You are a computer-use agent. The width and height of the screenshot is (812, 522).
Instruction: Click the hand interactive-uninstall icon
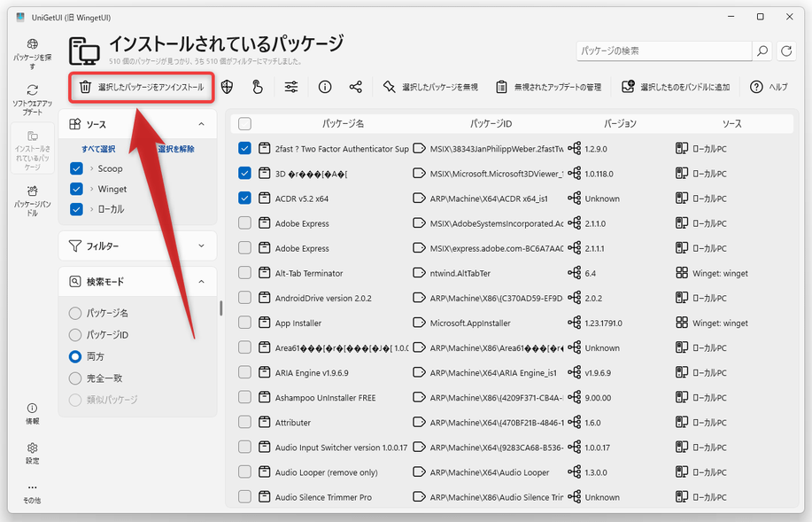tap(258, 87)
